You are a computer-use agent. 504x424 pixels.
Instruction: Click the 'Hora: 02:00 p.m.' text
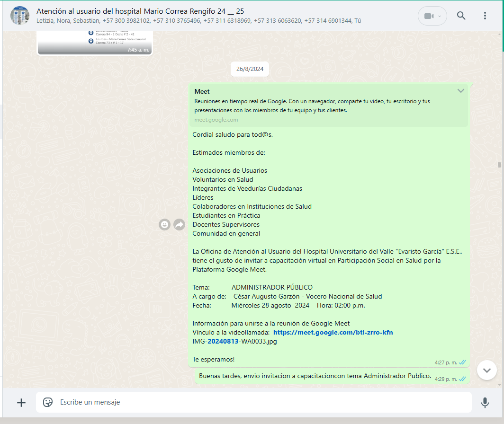[x=341, y=306]
